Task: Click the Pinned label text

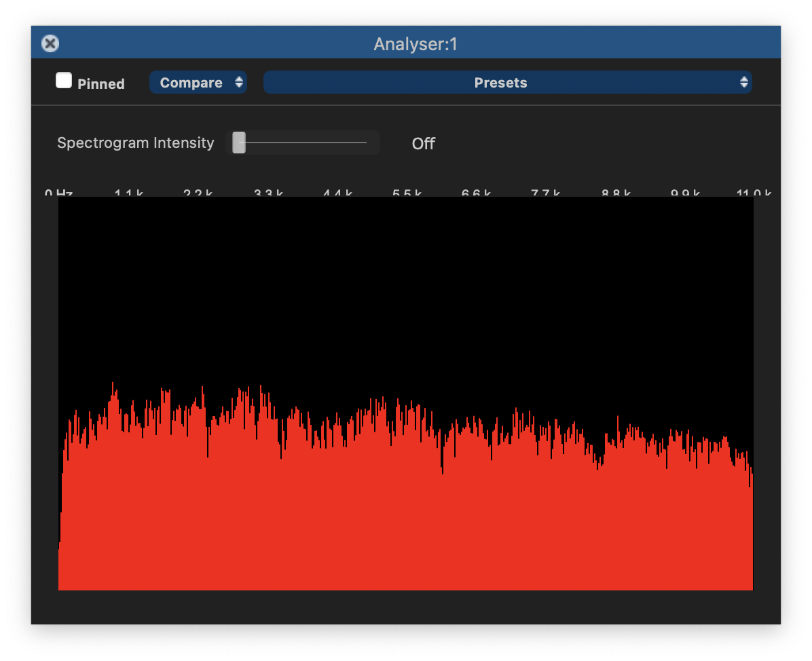Action: pyautogui.click(x=100, y=84)
